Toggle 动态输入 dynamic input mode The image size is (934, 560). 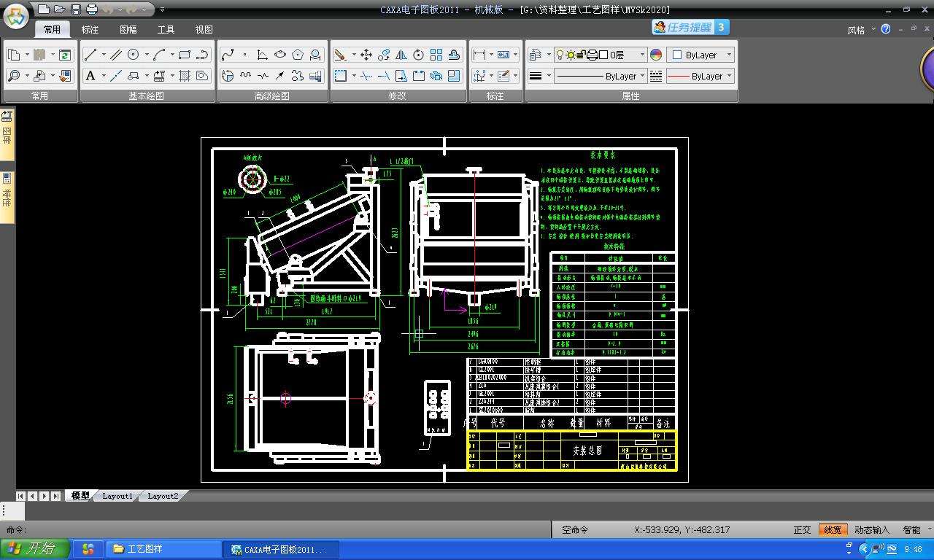(871, 530)
